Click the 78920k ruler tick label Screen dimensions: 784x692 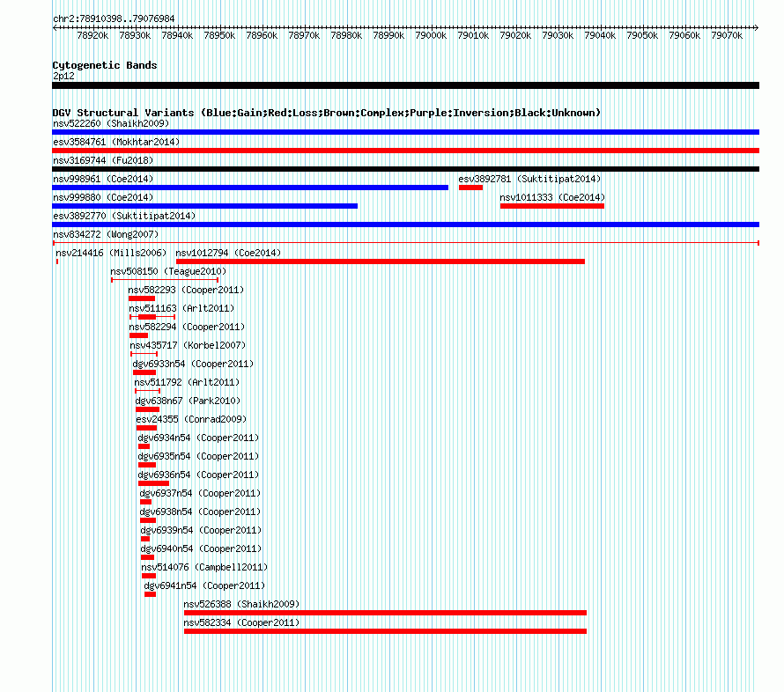tap(92, 35)
